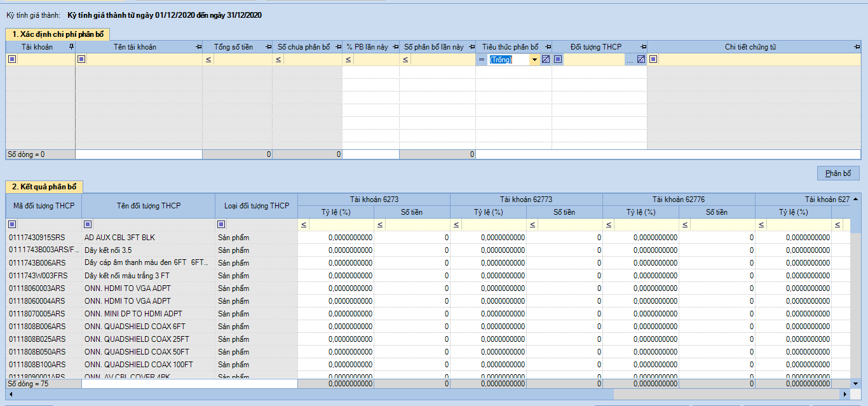Click the Số dòng = 0 footer
The height and width of the screenshot is (406, 868).
tap(40, 154)
